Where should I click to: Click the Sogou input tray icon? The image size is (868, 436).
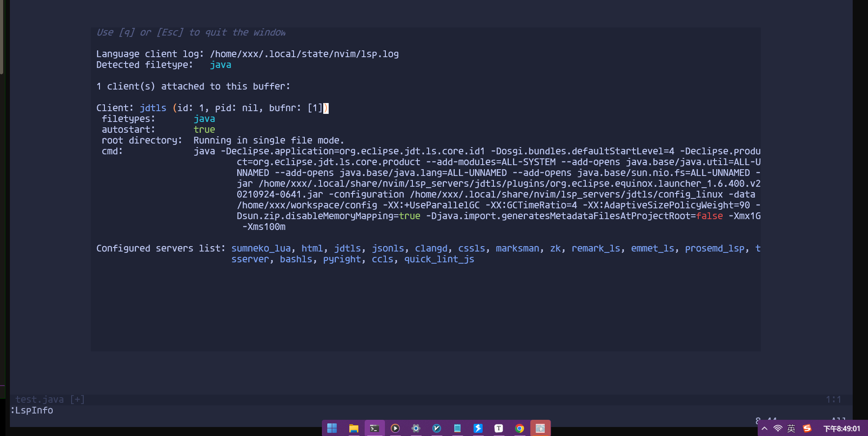click(x=807, y=428)
